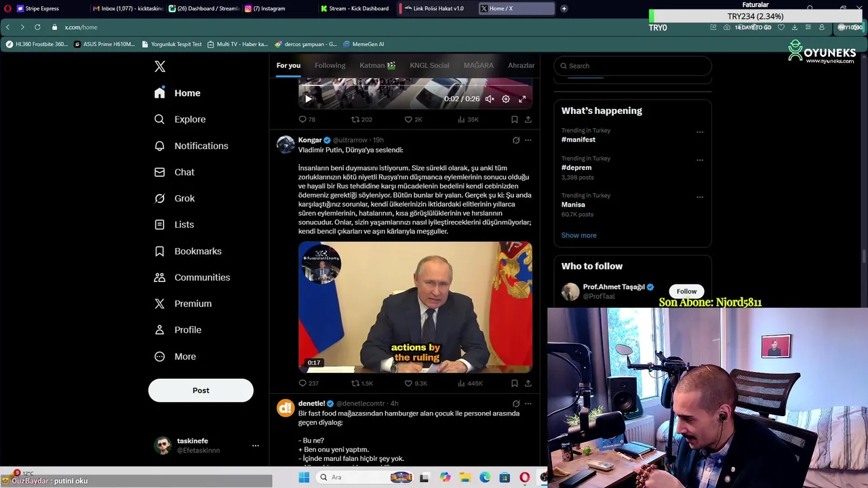Reply to Kongar post with 237 comments
Image resolution: width=868 pixels, height=488 pixels.
pyautogui.click(x=309, y=383)
